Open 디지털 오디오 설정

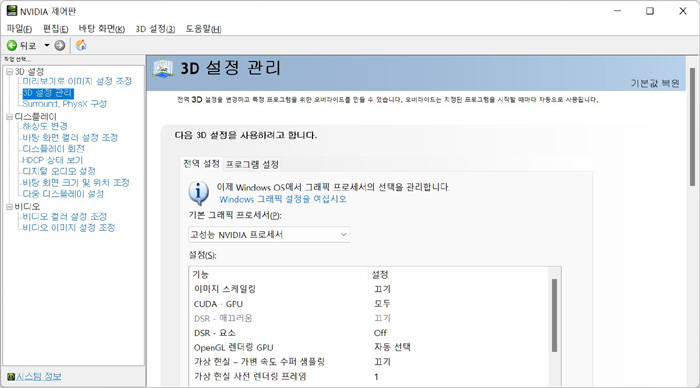59,171
